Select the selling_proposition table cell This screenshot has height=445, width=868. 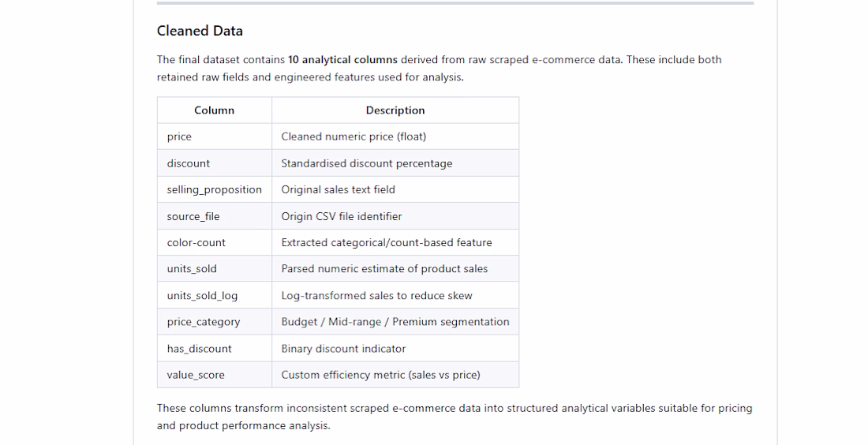214,190
